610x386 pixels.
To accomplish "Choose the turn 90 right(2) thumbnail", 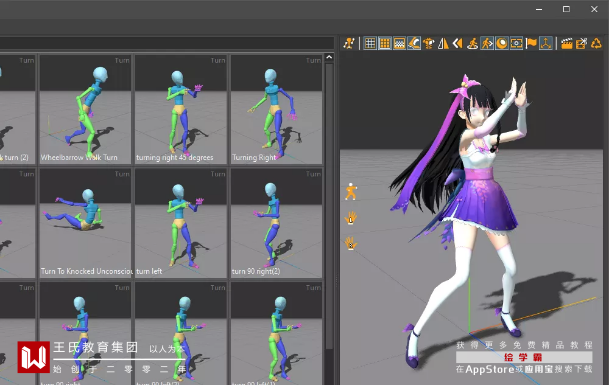I will (277, 223).
